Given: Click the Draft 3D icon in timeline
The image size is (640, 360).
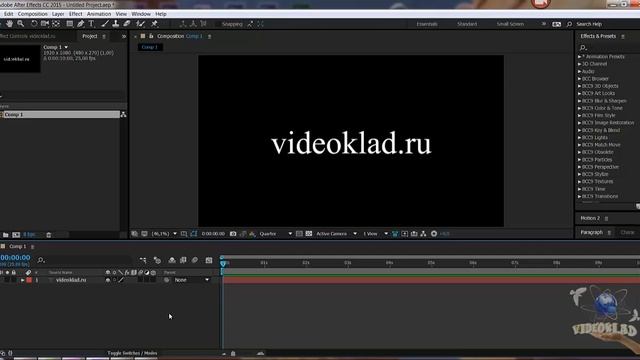Looking at the screenshot, I should (157, 260).
